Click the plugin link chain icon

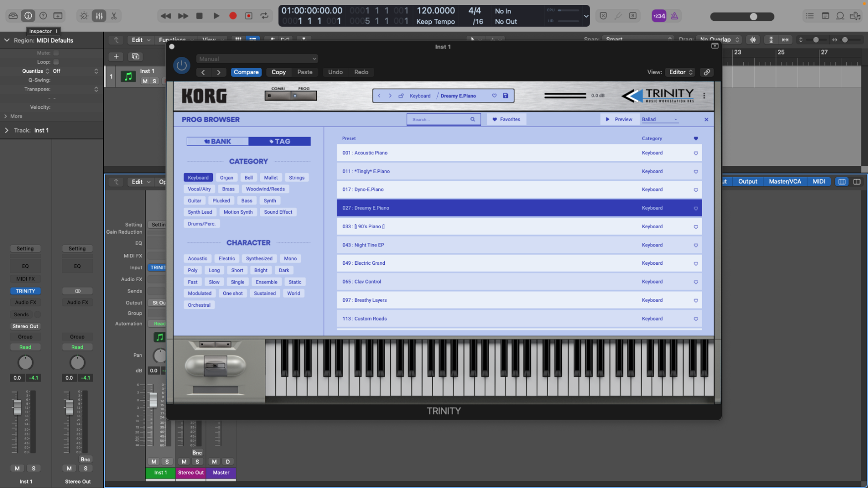[x=707, y=72]
